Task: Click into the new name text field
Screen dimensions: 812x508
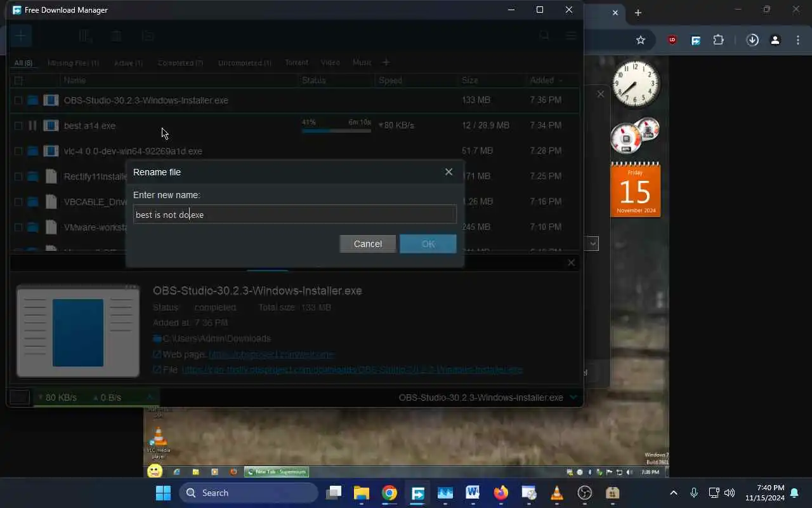Action: click(295, 215)
